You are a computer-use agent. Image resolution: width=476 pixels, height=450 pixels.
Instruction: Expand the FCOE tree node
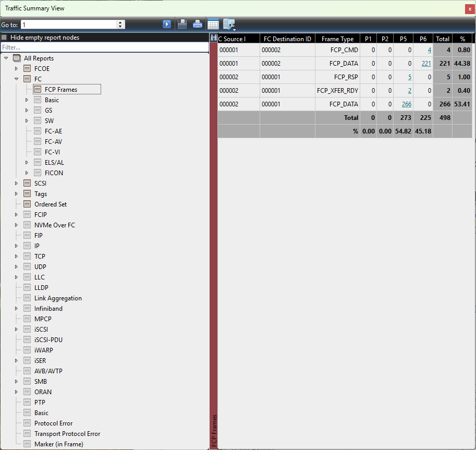click(16, 69)
